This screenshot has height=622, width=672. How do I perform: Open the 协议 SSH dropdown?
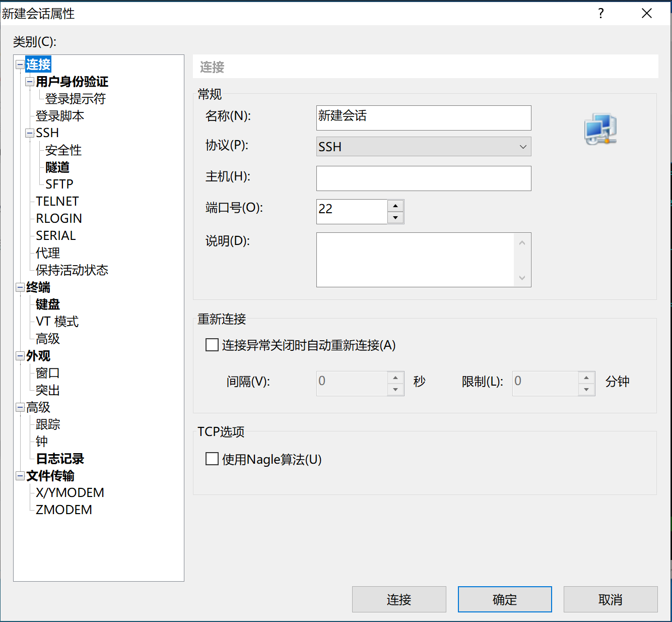coord(424,147)
